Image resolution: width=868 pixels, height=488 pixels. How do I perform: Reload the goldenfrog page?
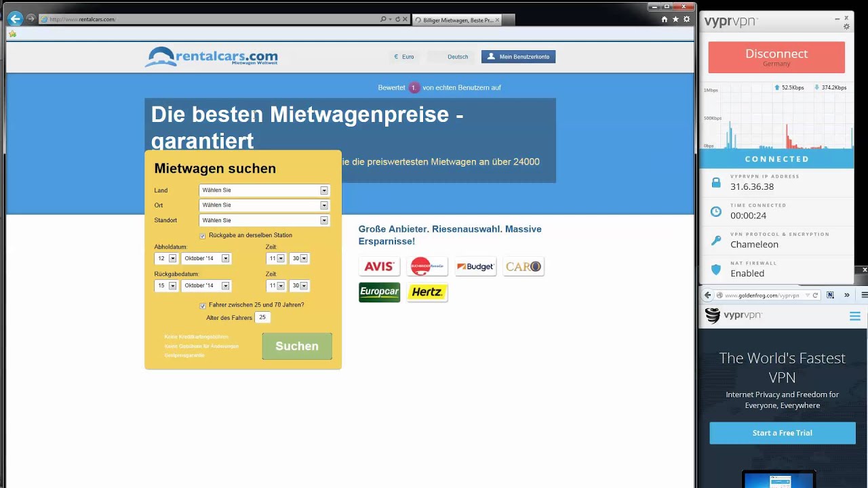point(815,296)
